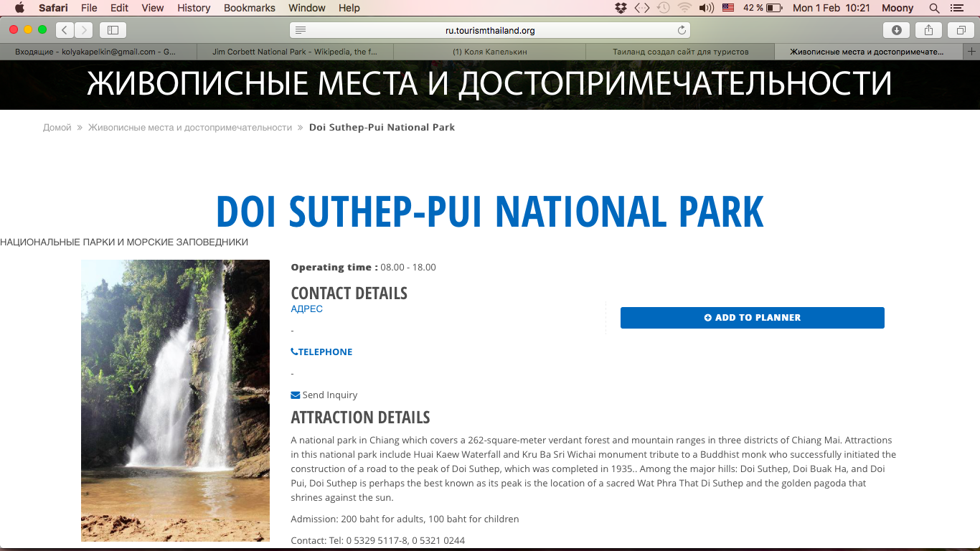Click the Safari back navigation arrow
980x551 pixels.
point(65,30)
